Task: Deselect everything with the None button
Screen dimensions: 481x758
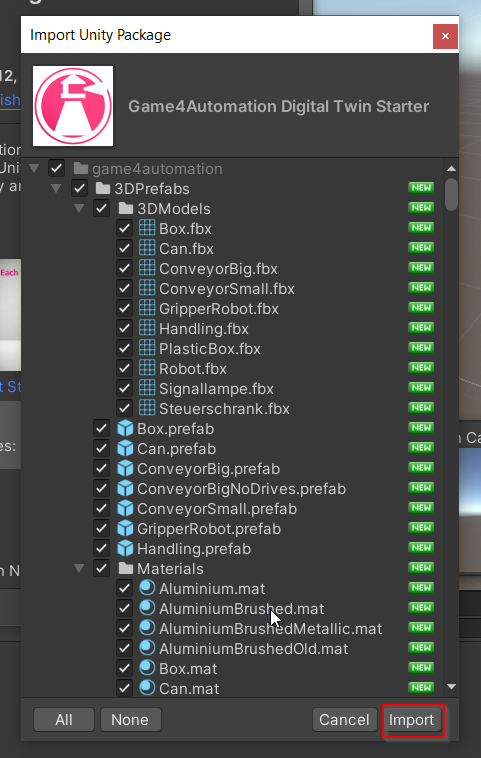Action: (x=131, y=720)
